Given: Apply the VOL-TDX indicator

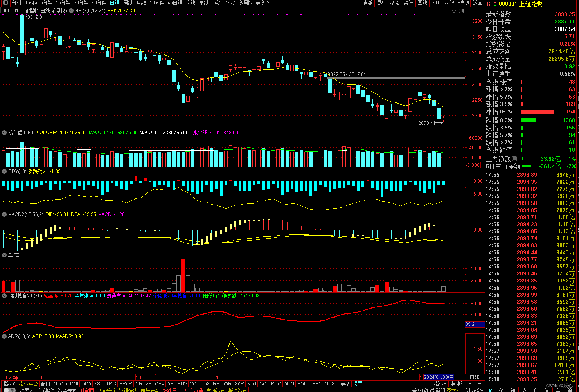Looking at the screenshot, I should (200, 384).
